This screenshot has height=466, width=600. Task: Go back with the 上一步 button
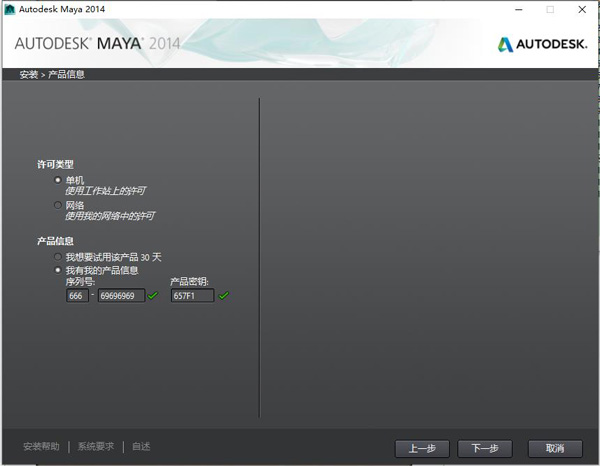tap(422, 448)
